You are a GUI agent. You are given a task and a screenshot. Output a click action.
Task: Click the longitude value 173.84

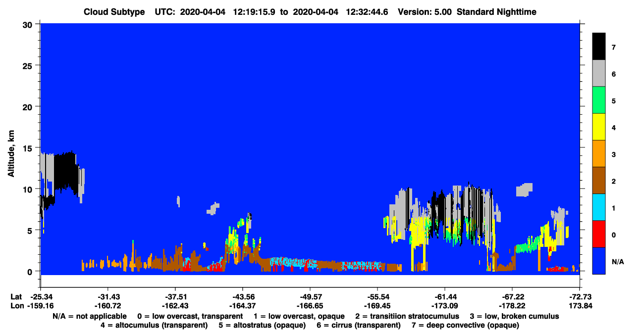(x=580, y=306)
